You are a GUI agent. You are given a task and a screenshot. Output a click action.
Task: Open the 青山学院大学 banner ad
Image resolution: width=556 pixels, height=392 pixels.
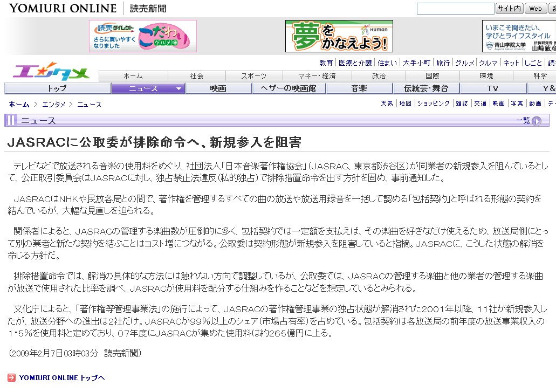(519, 36)
